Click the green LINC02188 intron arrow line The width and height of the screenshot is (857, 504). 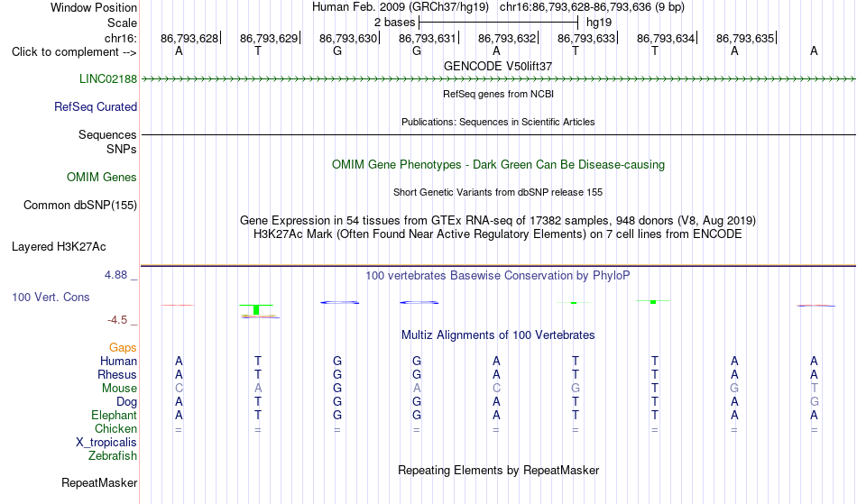point(498,79)
